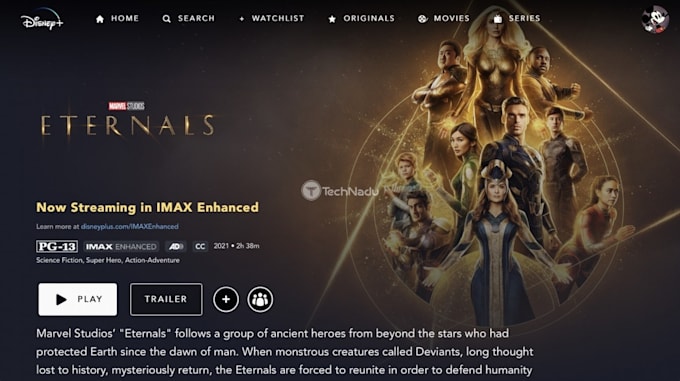The image size is (680, 381).
Task: Watch the Eternals TRAILER
Action: pos(166,299)
